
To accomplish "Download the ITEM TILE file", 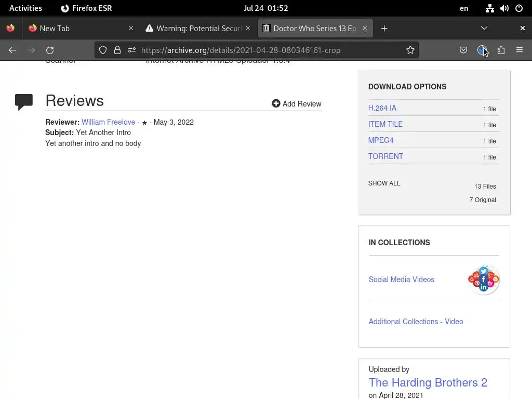I will [x=385, y=124].
